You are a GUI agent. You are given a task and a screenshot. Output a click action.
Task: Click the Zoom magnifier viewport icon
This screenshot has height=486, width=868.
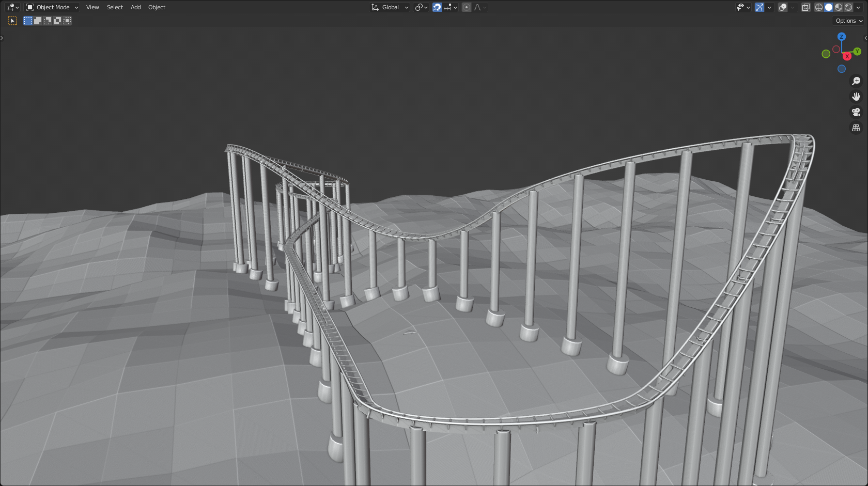pos(856,81)
